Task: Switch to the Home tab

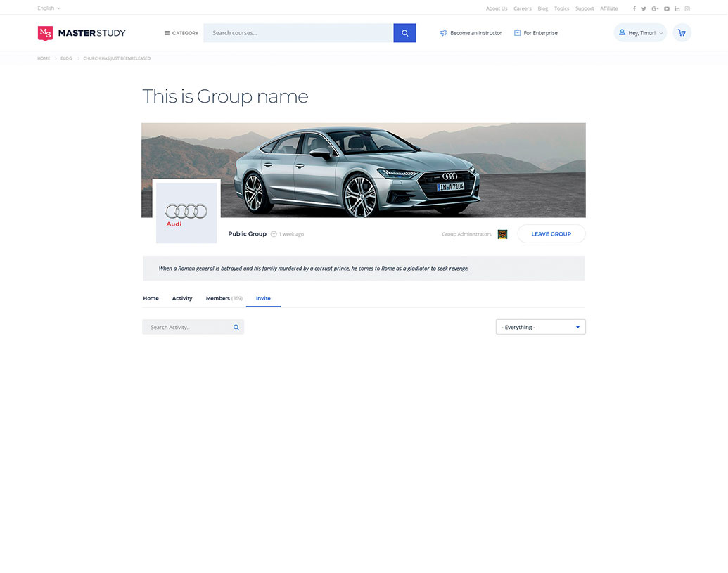Action: point(151,298)
